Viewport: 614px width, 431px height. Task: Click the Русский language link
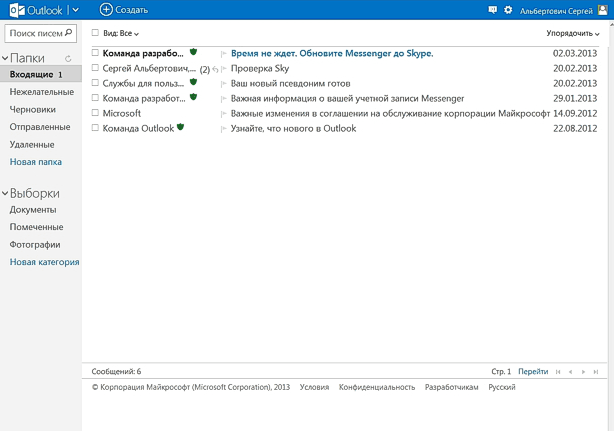pos(502,387)
